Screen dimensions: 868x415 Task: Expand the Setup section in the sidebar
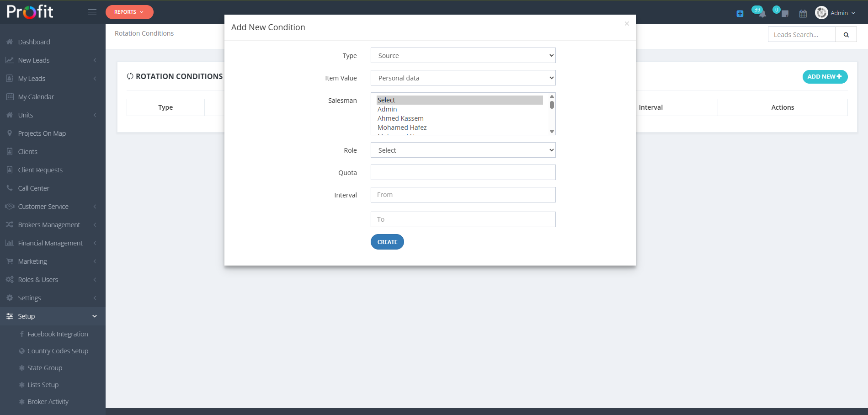point(26,316)
